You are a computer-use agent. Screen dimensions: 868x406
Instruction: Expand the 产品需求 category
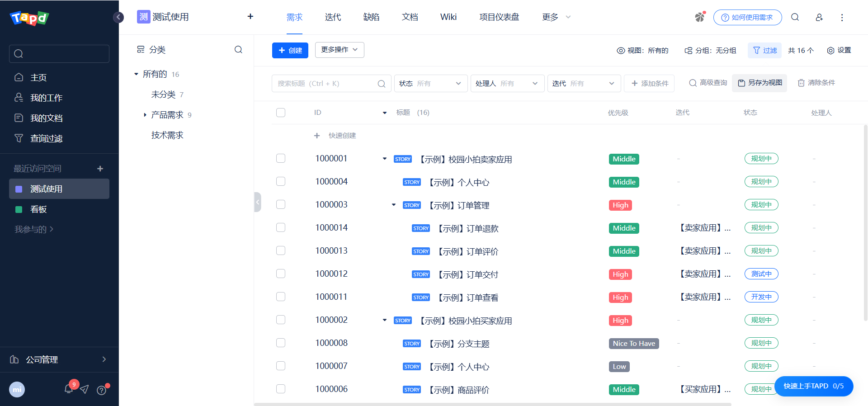tap(145, 115)
